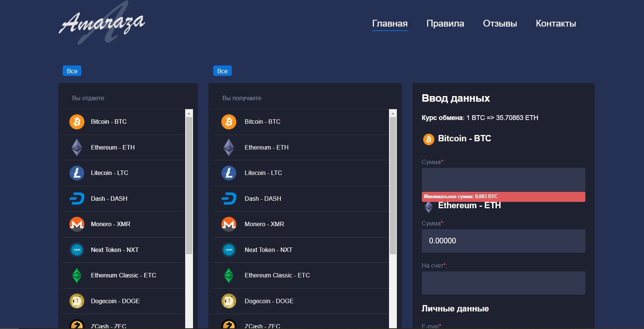Click Dash icon in 'Вы получаете' list
This screenshot has width=644, height=329.
(229, 199)
